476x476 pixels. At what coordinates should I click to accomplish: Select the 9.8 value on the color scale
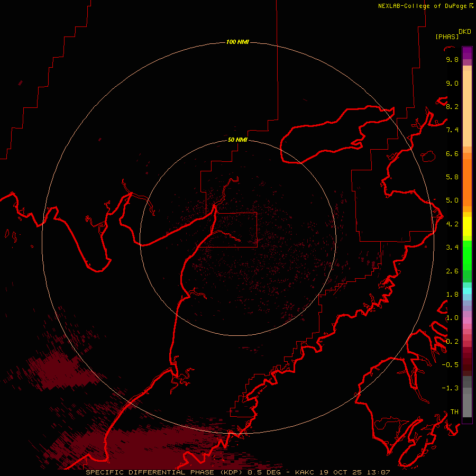coord(452,59)
